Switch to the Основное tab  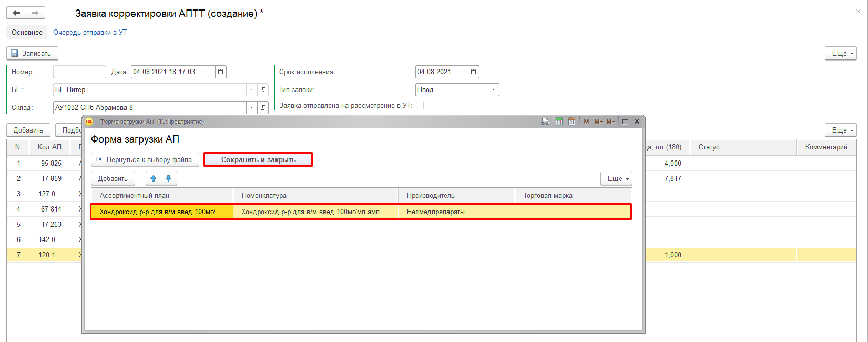click(27, 33)
